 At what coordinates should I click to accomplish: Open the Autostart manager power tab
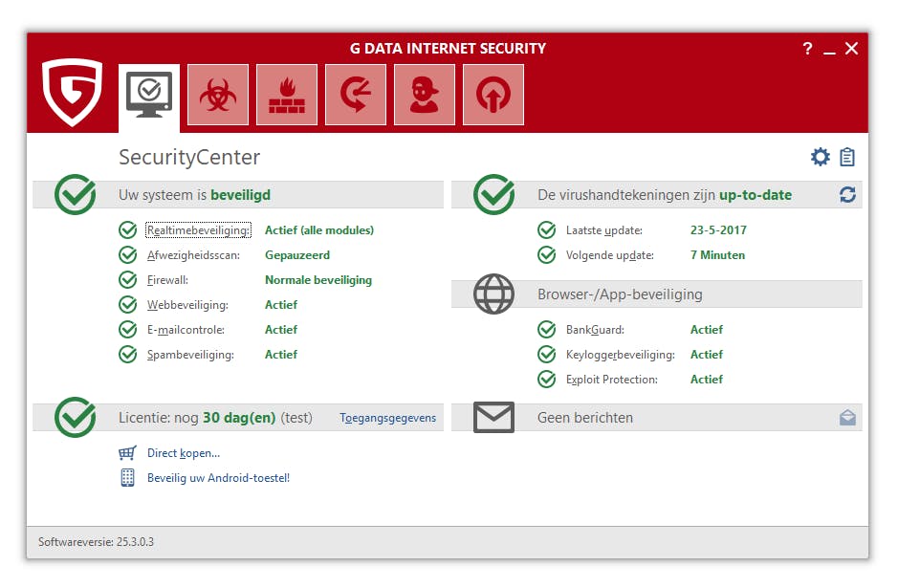(x=493, y=95)
